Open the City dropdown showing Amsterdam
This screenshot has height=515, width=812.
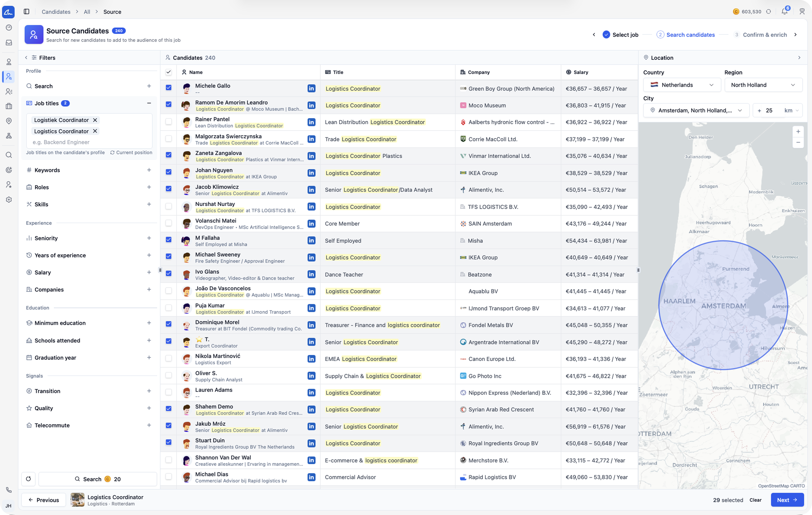(696, 111)
